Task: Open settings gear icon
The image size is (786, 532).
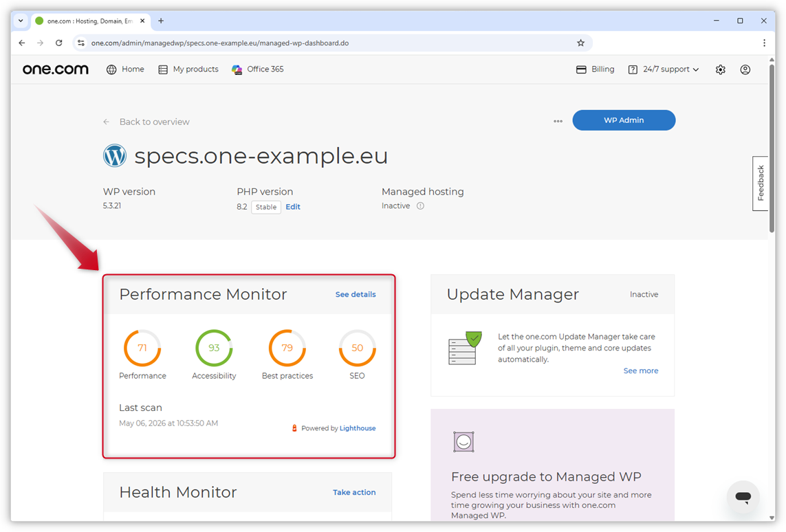Action: 721,69
